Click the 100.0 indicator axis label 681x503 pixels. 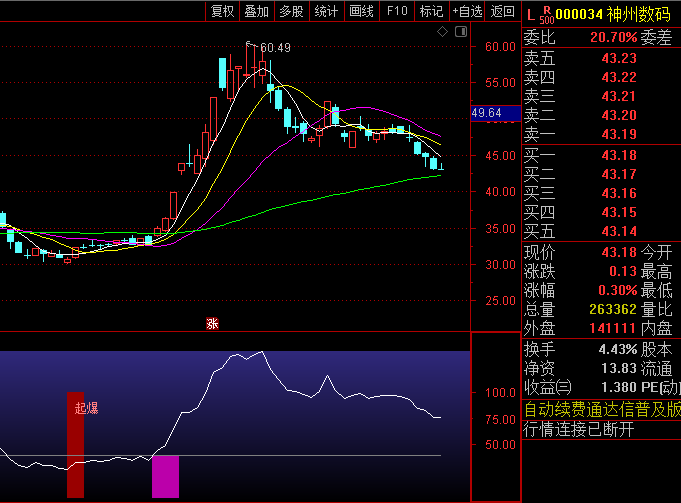click(x=500, y=393)
